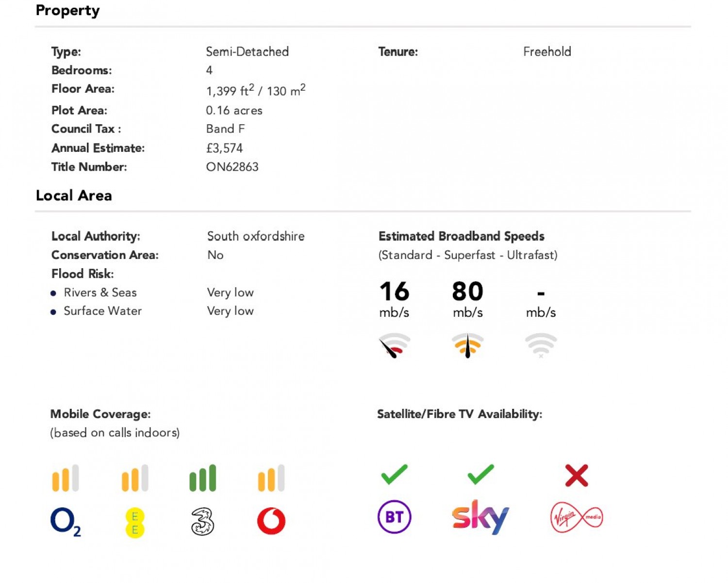Click the green tick above BT
728x583 pixels.
394,474
